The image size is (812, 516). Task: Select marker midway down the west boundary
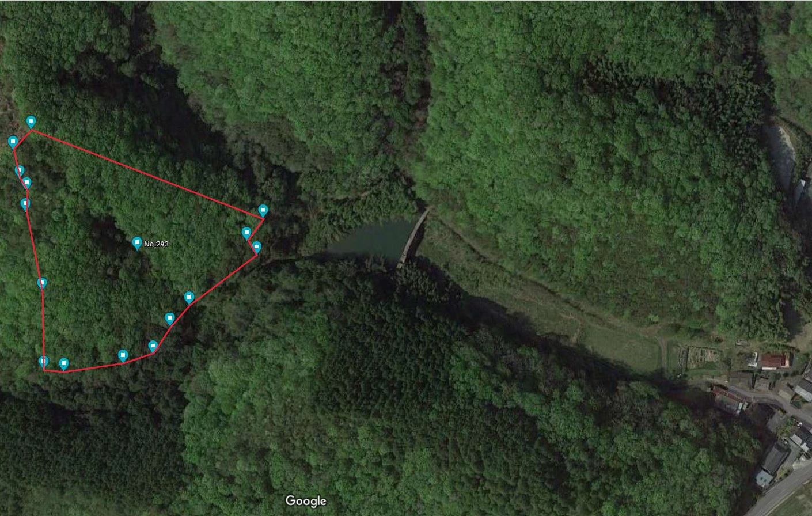(x=42, y=283)
